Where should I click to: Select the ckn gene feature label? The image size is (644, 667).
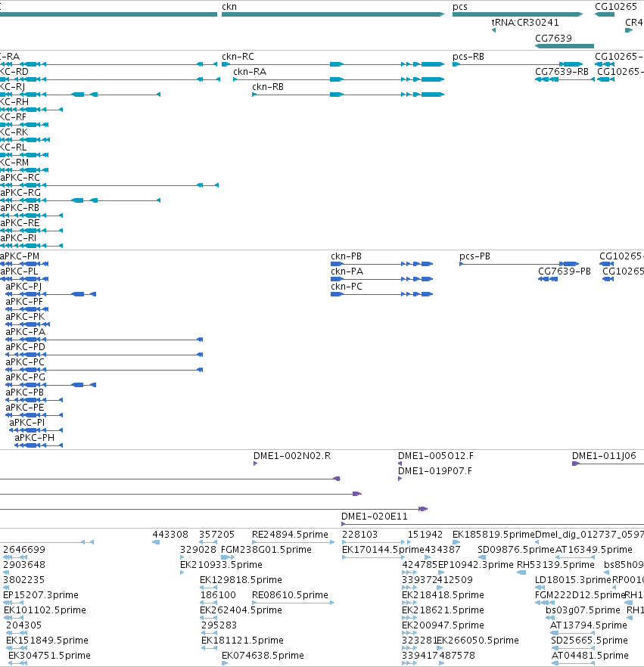point(229,7)
